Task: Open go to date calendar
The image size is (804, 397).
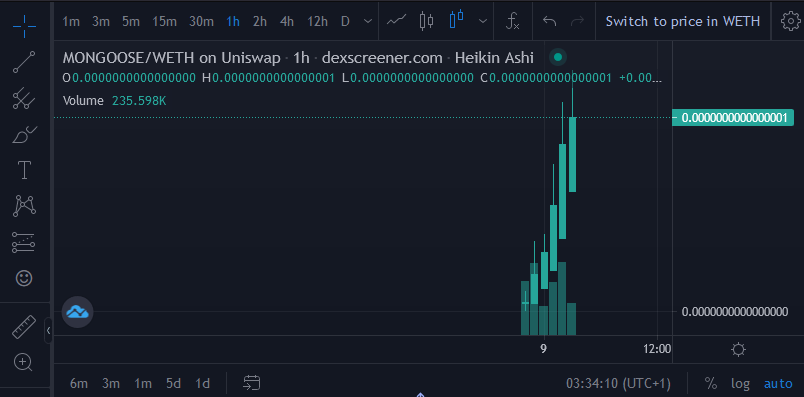Action: tap(252, 383)
